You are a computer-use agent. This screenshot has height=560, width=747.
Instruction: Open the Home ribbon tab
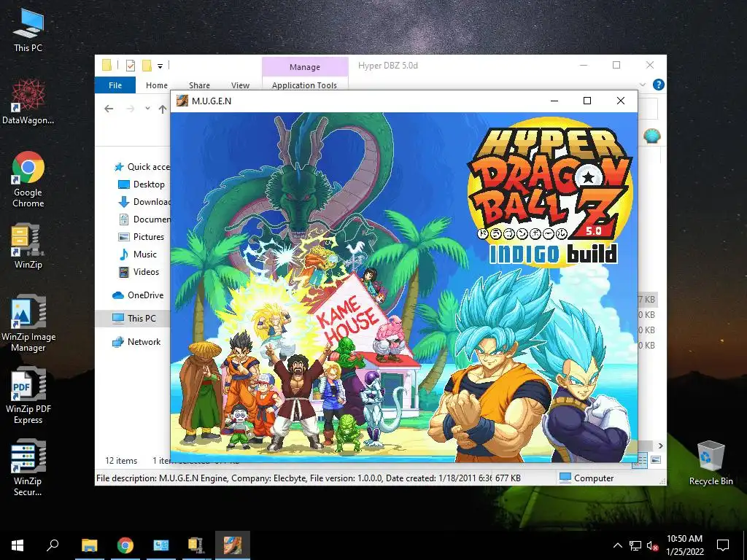[157, 85]
